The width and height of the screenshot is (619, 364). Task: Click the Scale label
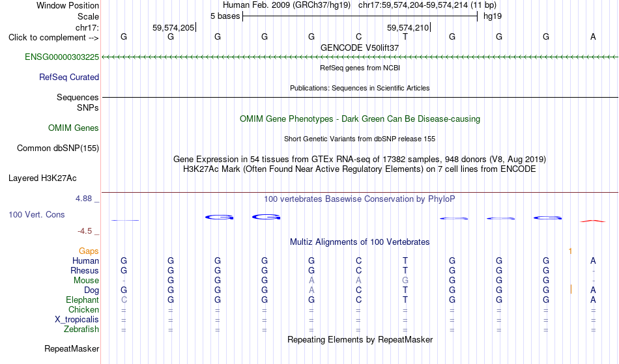tap(88, 16)
